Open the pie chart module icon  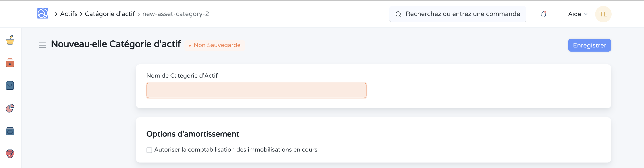[10, 108]
